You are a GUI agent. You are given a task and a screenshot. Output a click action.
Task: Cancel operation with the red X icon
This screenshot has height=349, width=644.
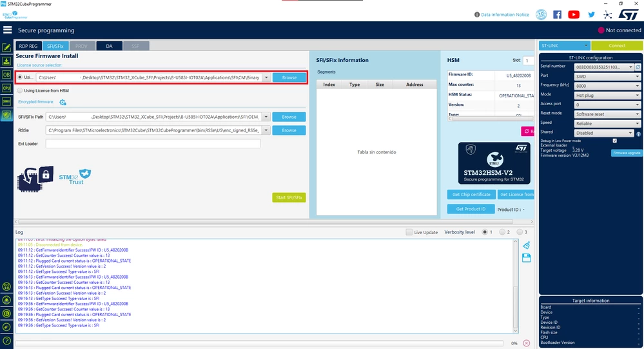click(x=527, y=343)
